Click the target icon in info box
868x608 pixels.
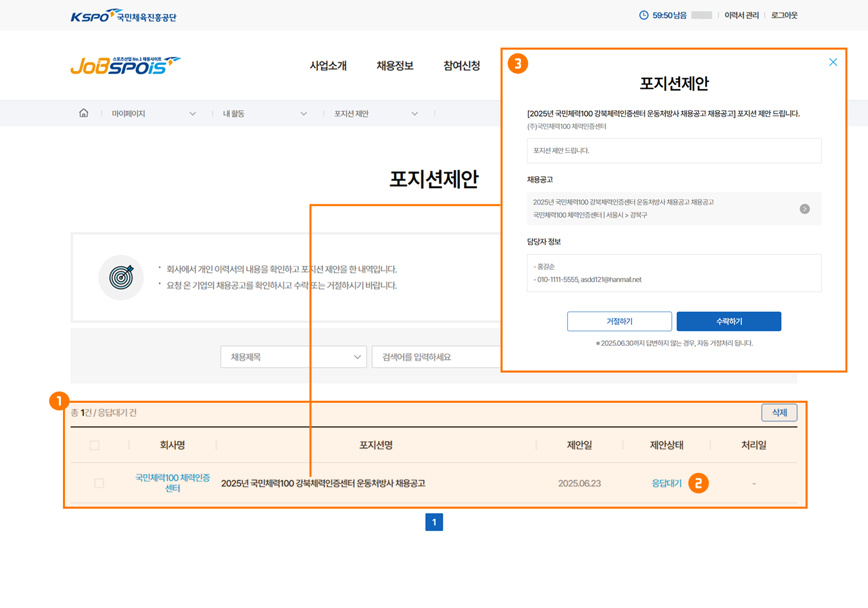coord(121,277)
